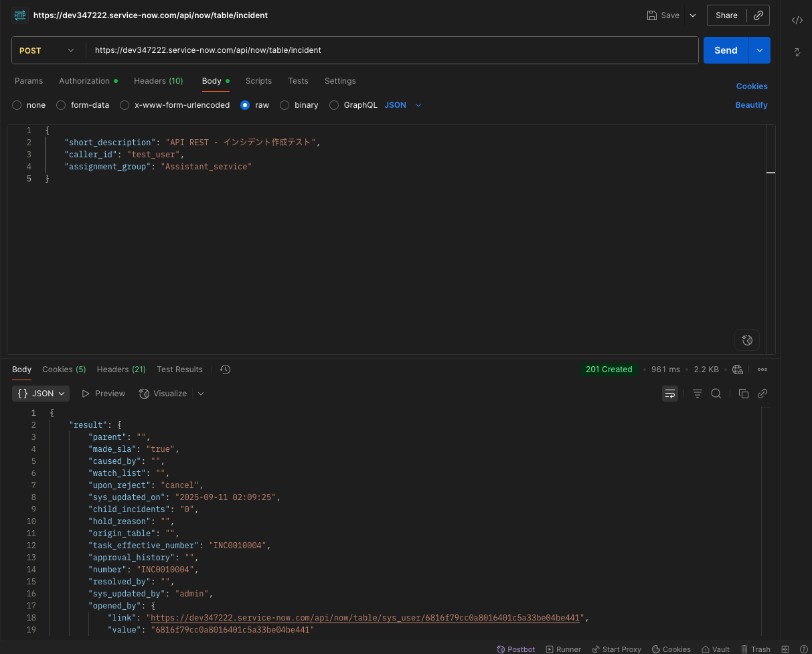Open the response history clock icon

[x=225, y=370]
